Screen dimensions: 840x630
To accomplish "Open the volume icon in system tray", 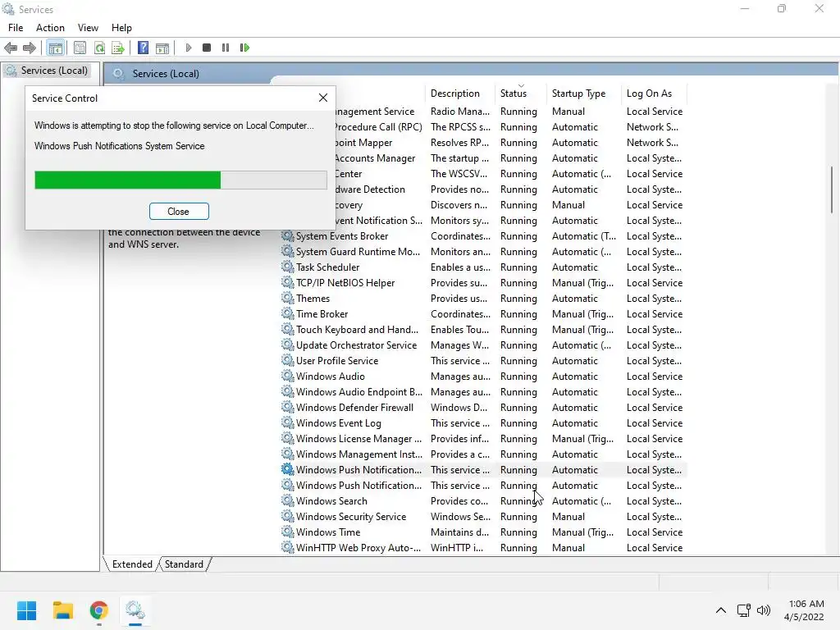I will pos(764,610).
